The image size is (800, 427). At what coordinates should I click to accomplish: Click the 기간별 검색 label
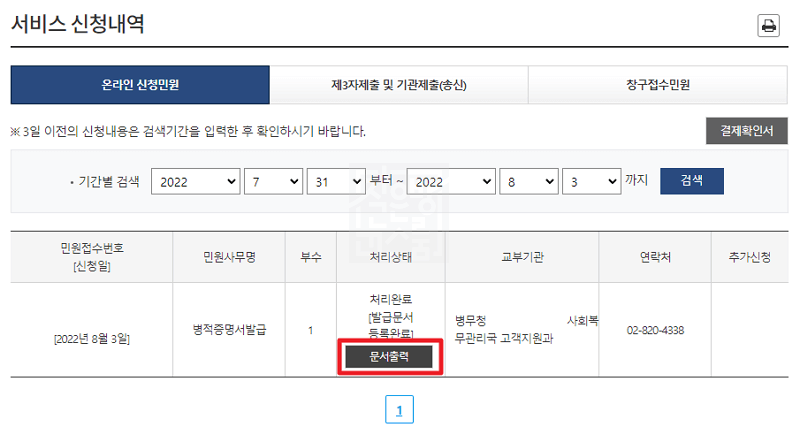tap(109, 182)
